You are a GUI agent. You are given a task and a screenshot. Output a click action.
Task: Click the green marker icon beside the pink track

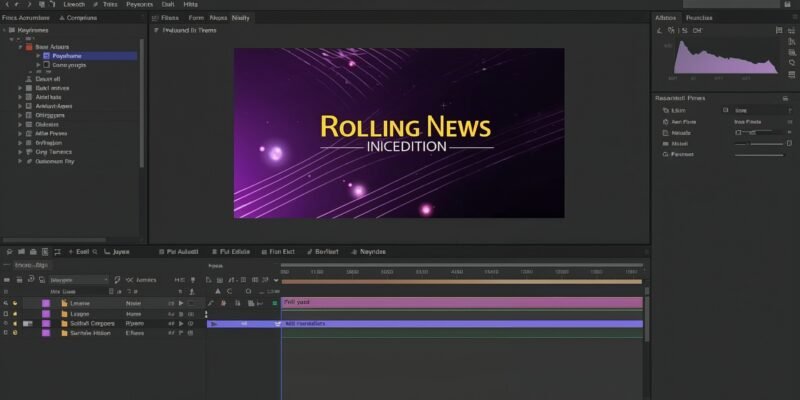(275, 302)
